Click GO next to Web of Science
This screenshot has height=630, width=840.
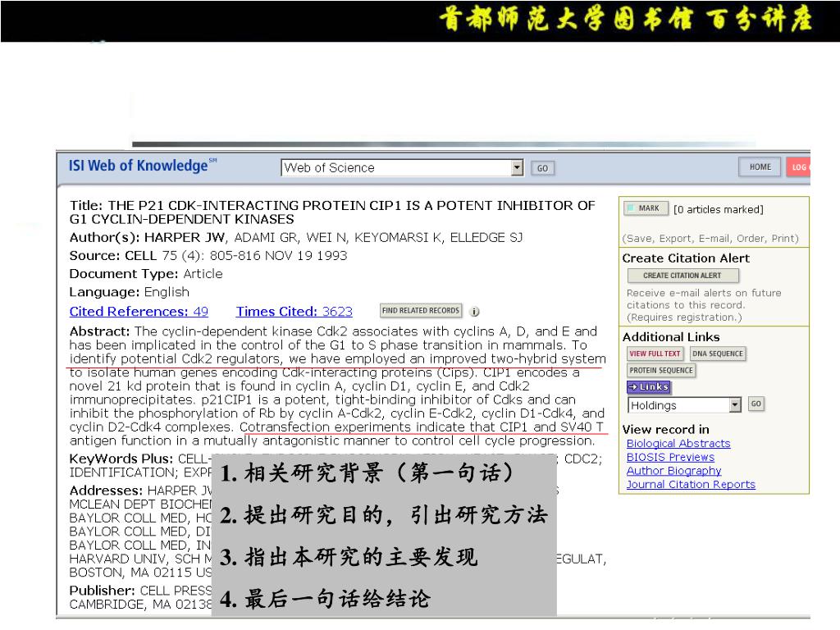(x=543, y=168)
